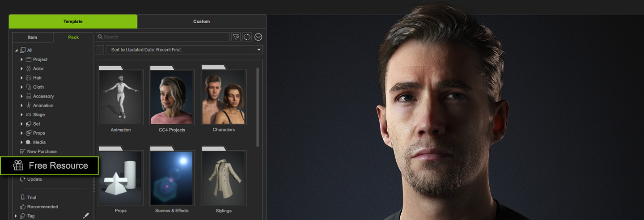Click the filter icon beside search

pyautogui.click(x=236, y=37)
